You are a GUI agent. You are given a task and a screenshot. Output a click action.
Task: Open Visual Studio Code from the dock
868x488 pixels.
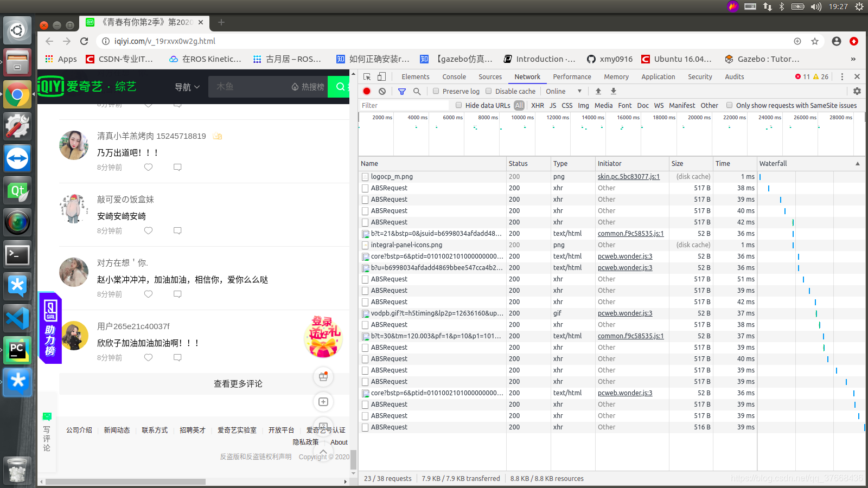tap(17, 318)
